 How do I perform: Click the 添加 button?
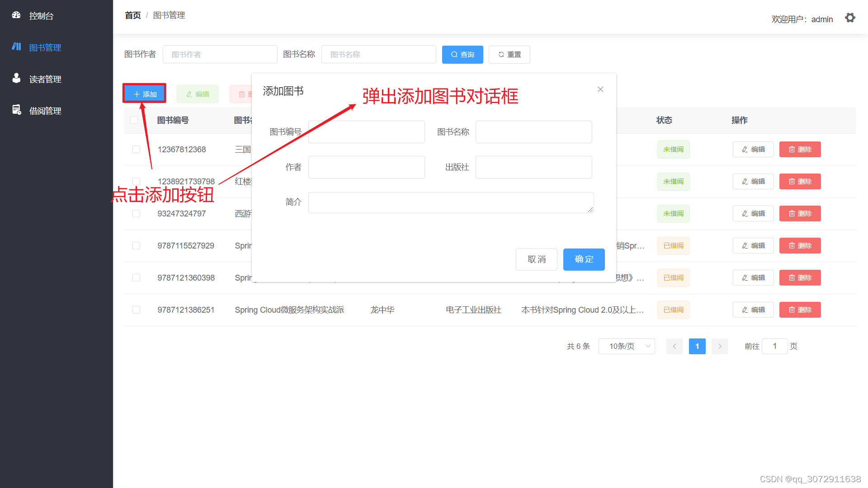(x=145, y=94)
